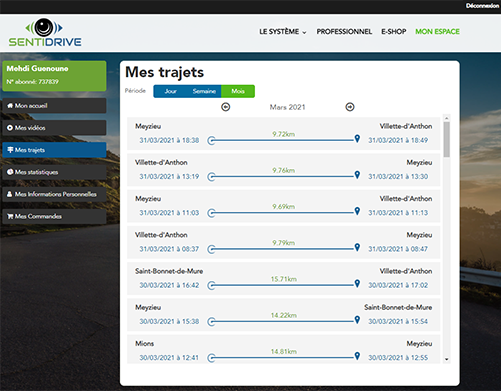Click N° abonné: 737839 text
This screenshot has width=501, height=391.
coord(32,82)
